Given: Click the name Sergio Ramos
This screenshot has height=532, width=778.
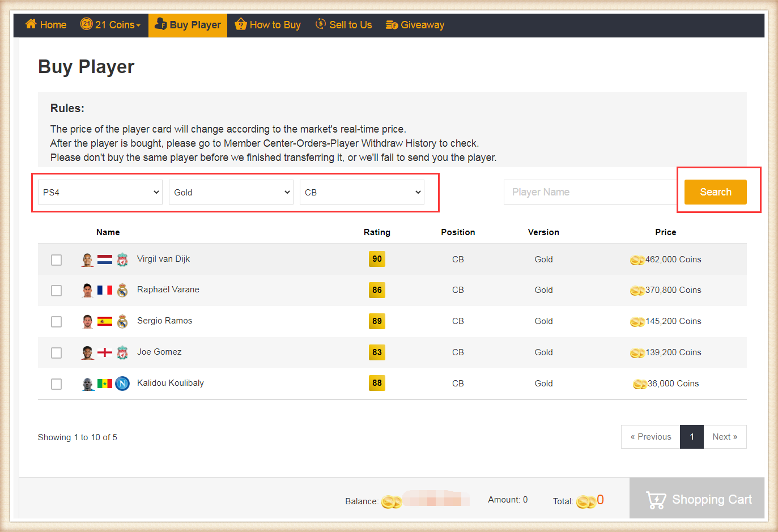Looking at the screenshot, I should (x=164, y=321).
